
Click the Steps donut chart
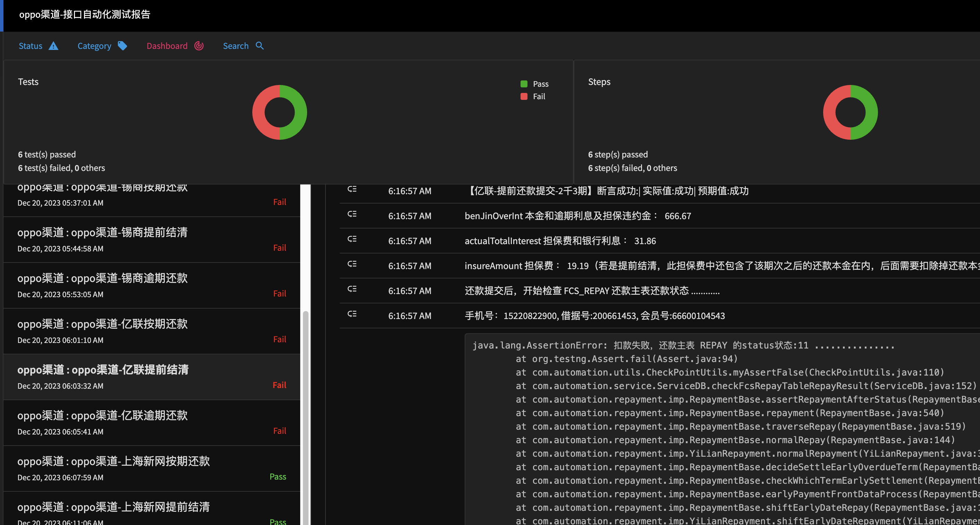[x=850, y=112]
